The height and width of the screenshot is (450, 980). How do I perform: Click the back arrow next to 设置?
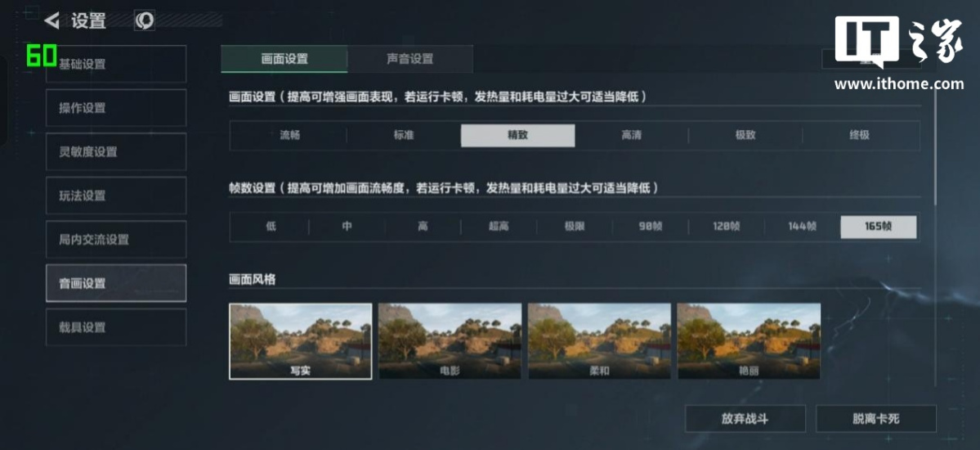coord(51,20)
